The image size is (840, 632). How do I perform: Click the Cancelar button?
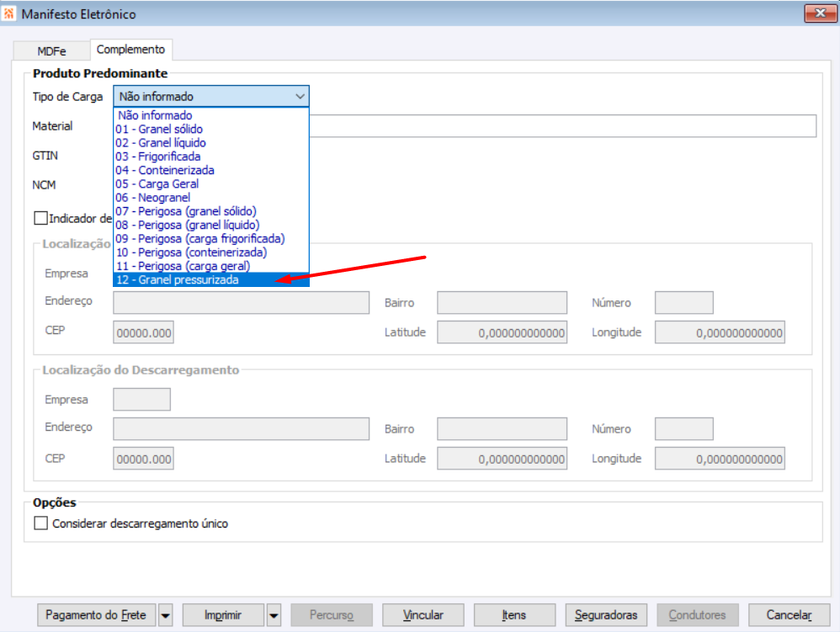[x=789, y=615]
